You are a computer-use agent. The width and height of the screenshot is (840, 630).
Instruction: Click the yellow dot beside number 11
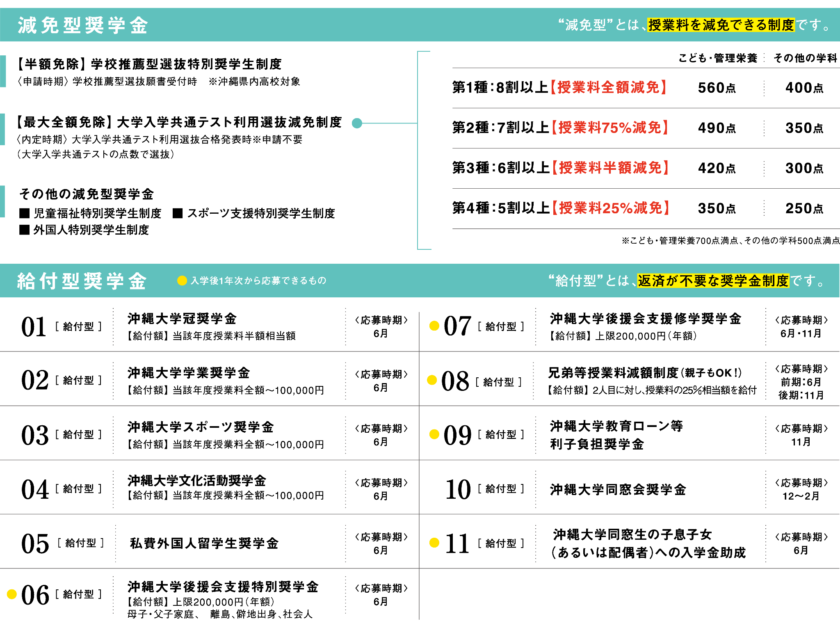click(x=434, y=543)
